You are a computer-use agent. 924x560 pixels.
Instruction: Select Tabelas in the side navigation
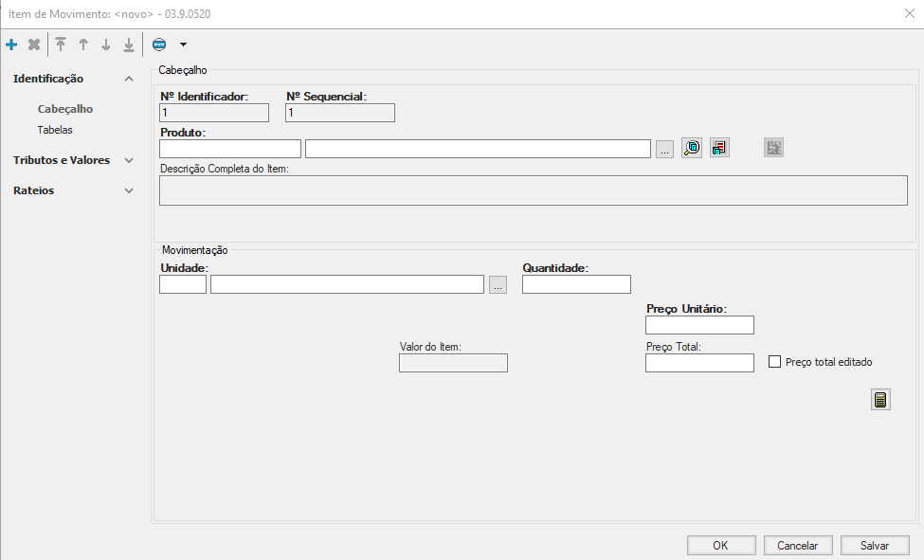coord(55,130)
